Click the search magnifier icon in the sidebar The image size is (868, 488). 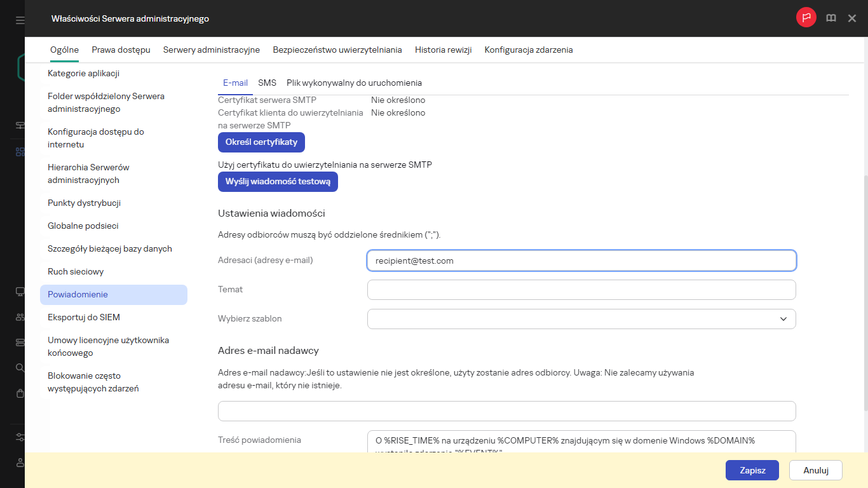point(19,367)
